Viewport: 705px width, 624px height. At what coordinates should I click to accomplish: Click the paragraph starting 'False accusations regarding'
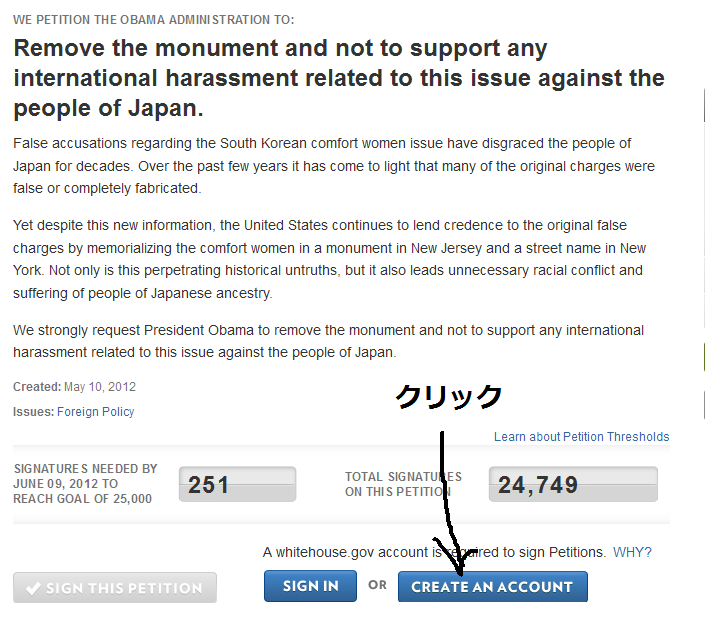click(x=336, y=166)
